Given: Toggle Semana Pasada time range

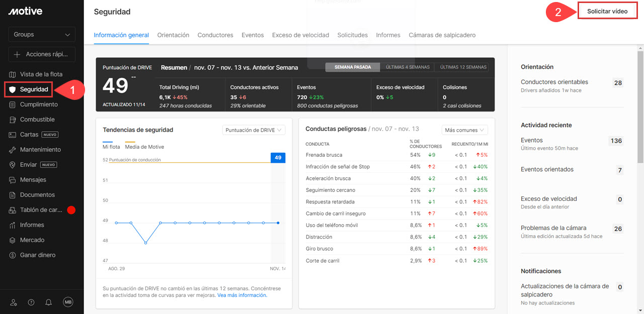Looking at the screenshot, I should [x=353, y=67].
